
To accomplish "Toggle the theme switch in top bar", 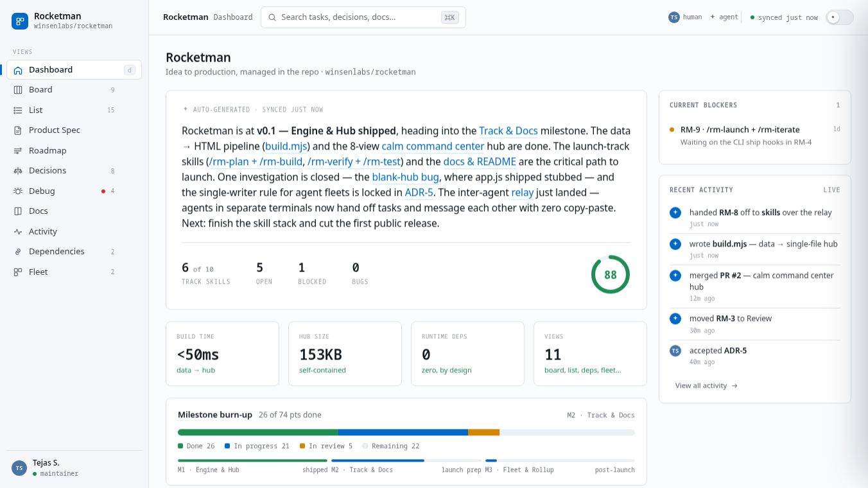I will point(840,17).
